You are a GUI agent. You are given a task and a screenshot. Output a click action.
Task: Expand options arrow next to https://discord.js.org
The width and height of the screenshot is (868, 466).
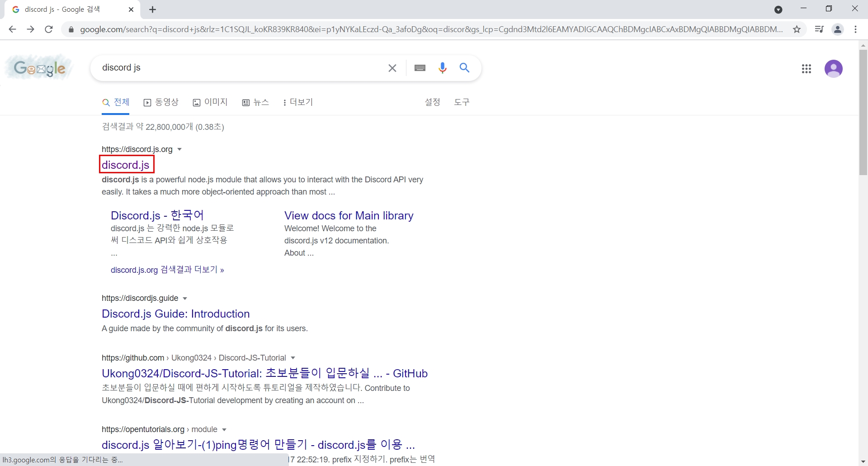(x=179, y=149)
